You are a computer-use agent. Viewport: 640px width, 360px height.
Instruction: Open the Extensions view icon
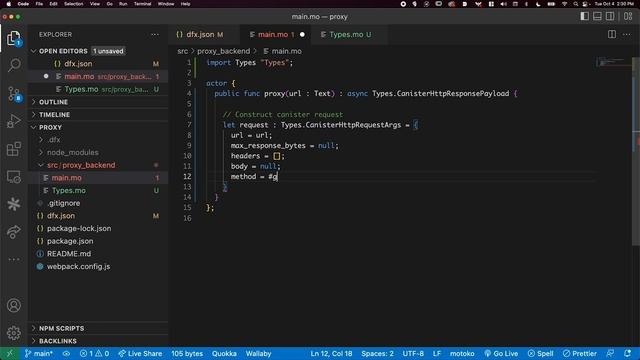pos(14,149)
